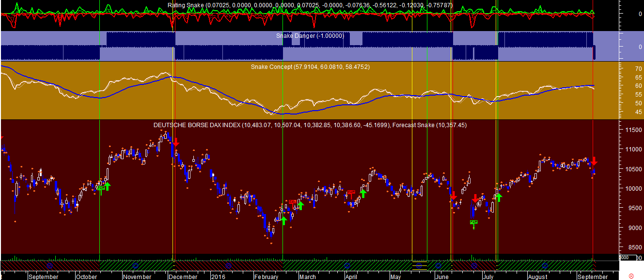Click blue circle marker right of 2016 label
Viewport: 644px width, 280px height.
point(228,266)
